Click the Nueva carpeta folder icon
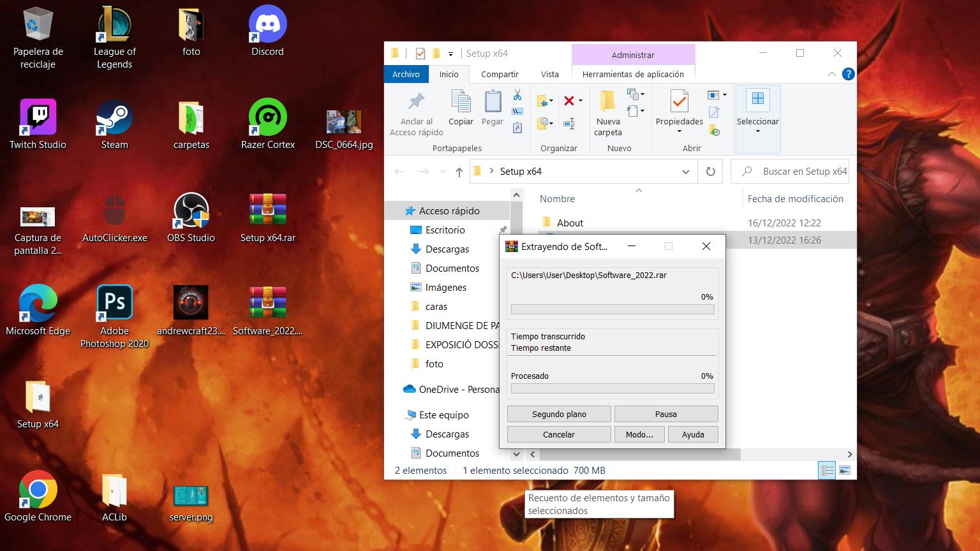The width and height of the screenshot is (980, 551). (607, 102)
